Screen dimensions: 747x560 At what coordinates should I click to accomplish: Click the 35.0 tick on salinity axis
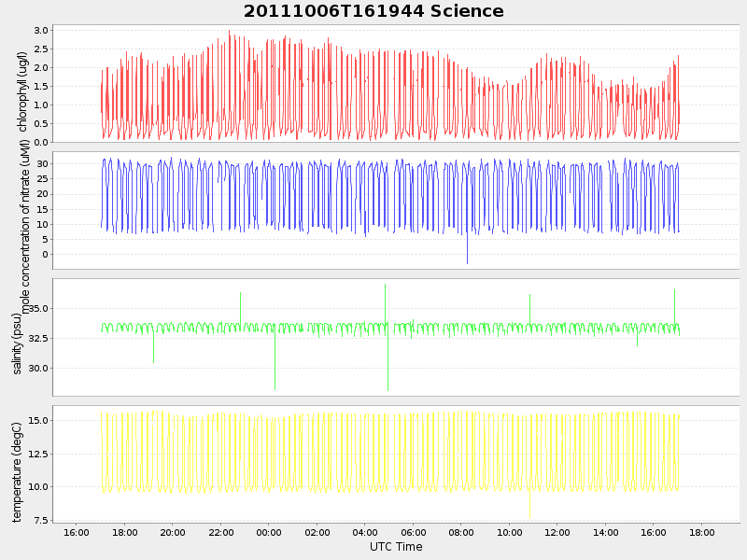click(x=39, y=309)
